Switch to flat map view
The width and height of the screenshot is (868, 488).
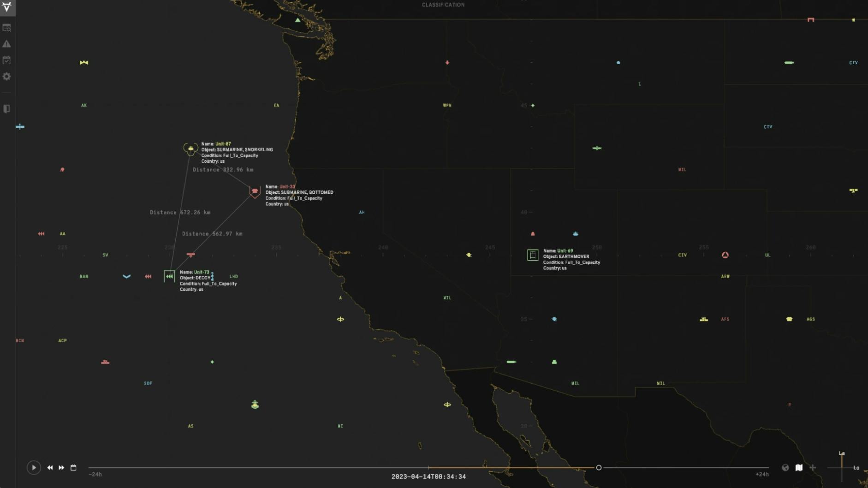click(799, 468)
